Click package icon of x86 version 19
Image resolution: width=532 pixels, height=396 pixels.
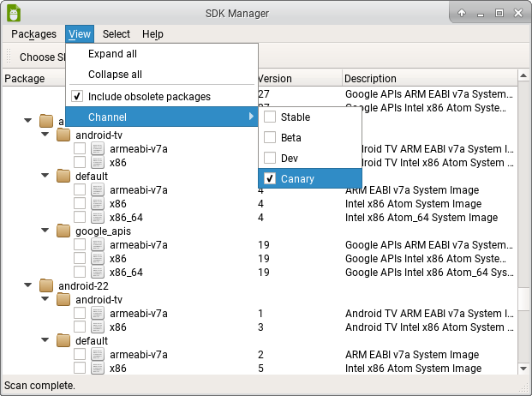click(x=98, y=258)
